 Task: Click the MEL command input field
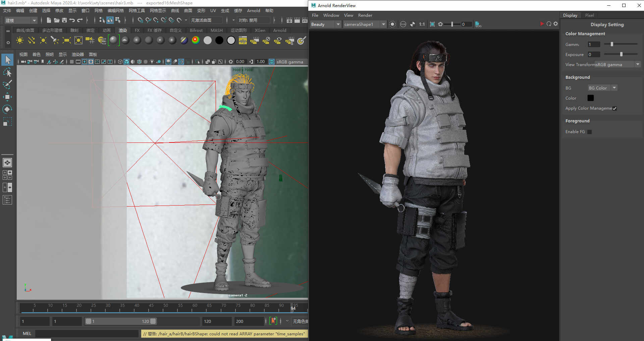pos(87,334)
